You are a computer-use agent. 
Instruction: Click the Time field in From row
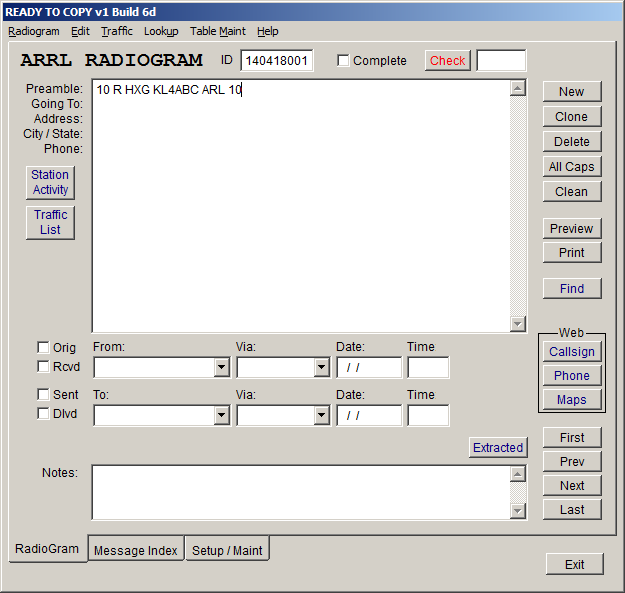[428, 367]
